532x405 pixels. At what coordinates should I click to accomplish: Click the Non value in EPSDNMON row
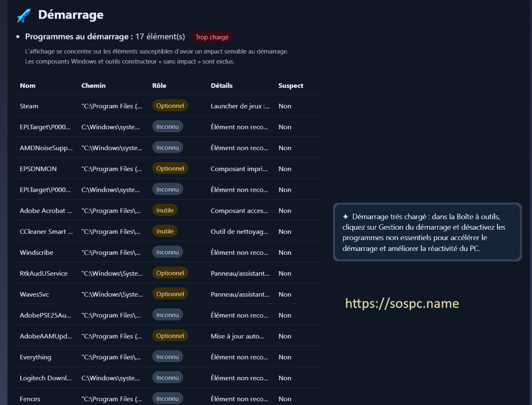(285, 169)
